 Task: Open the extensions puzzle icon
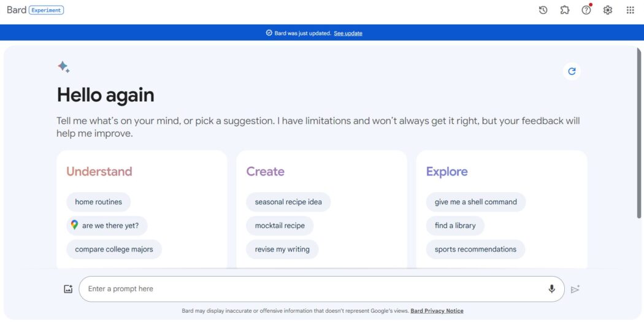click(x=565, y=10)
